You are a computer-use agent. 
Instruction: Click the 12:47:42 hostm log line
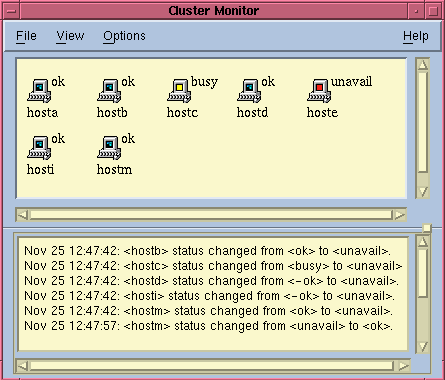pyautogui.click(x=208, y=311)
